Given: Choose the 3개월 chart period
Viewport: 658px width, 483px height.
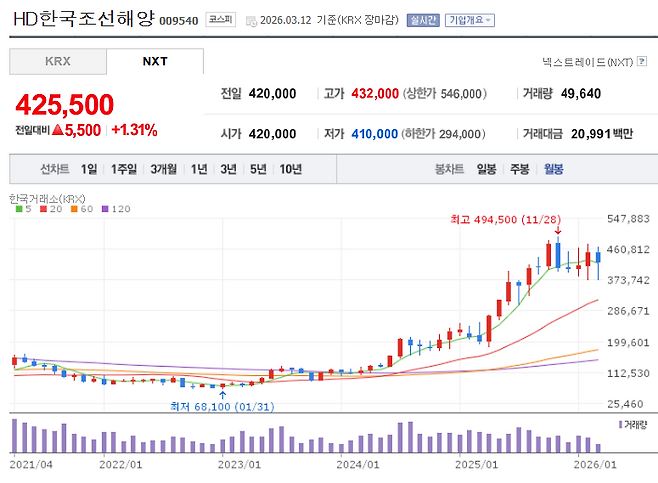Looking at the screenshot, I should (166, 169).
